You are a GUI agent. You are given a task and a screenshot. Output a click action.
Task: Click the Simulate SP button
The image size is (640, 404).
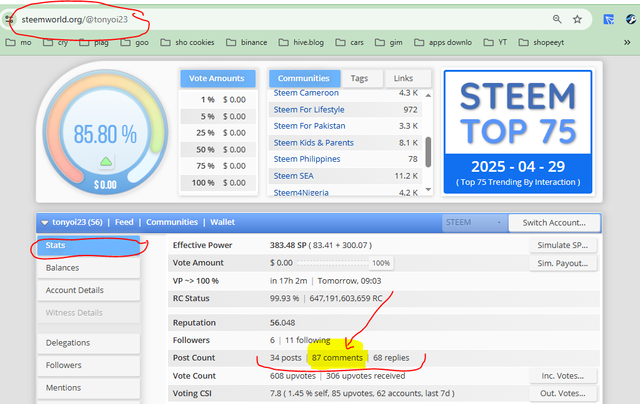(562, 245)
